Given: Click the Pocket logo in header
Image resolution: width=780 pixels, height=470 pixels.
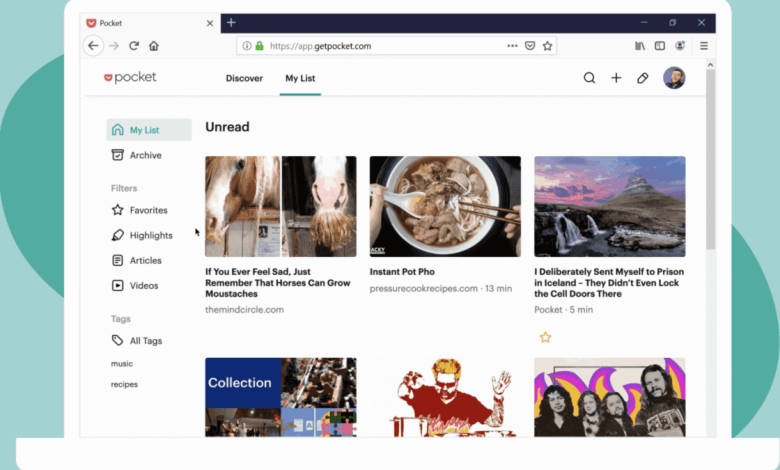Looking at the screenshot, I should coord(130,78).
